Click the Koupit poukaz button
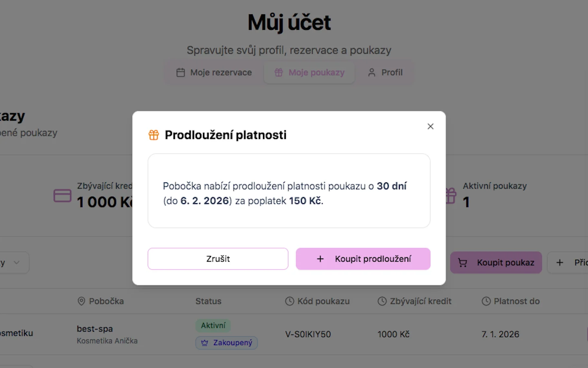Screen dimensions: 588x368 coord(496,263)
